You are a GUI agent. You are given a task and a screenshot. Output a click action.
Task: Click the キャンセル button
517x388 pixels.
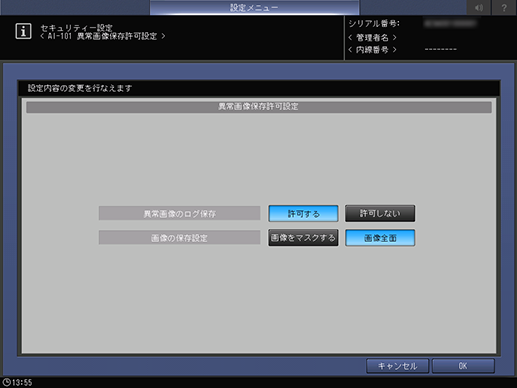pos(397,366)
